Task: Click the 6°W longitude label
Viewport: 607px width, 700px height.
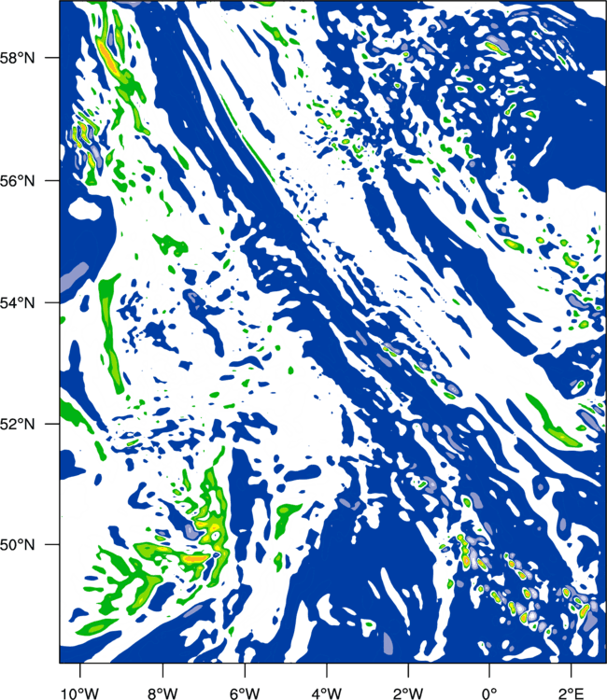Action: pos(245,693)
